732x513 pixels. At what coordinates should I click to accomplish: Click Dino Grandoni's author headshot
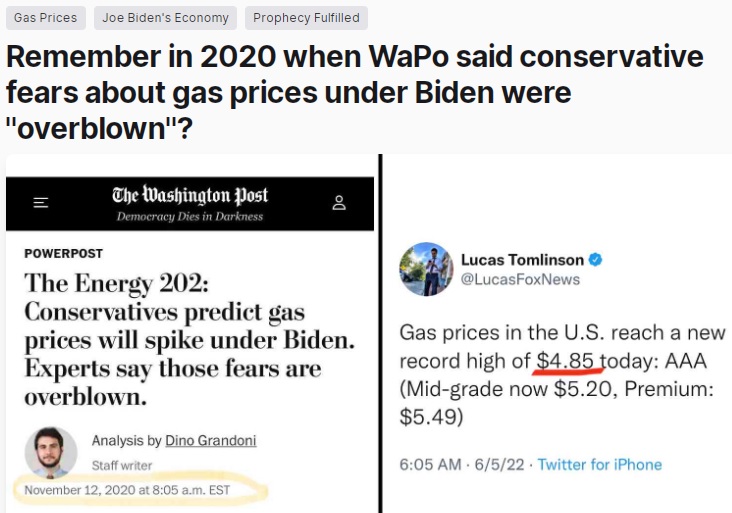point(50,453)
